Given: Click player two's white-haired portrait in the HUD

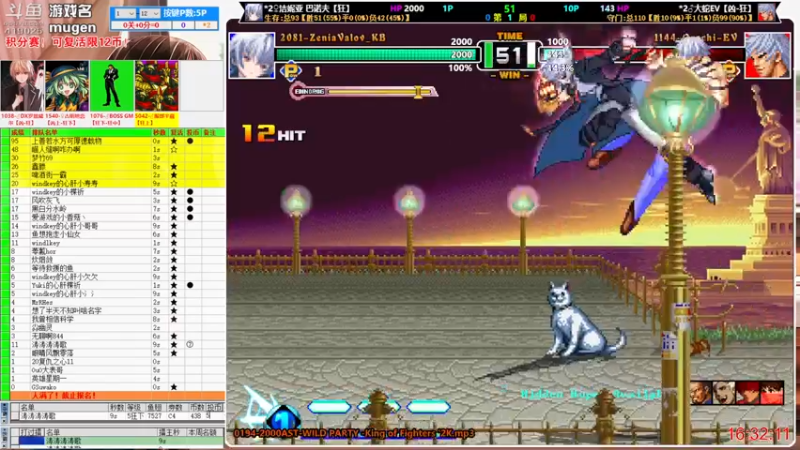Looking at the screenshot, I should coord(767,56).
